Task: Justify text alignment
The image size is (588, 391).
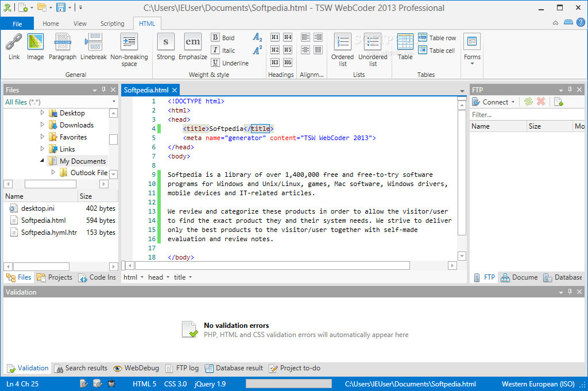Action: pyautogui.click(x=318, y=49)
